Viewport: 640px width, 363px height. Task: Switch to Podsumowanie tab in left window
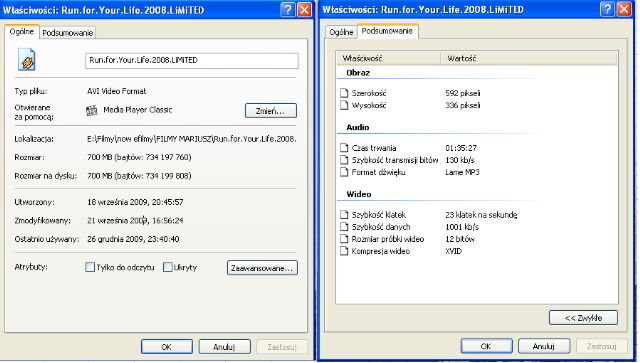point(68,33)
